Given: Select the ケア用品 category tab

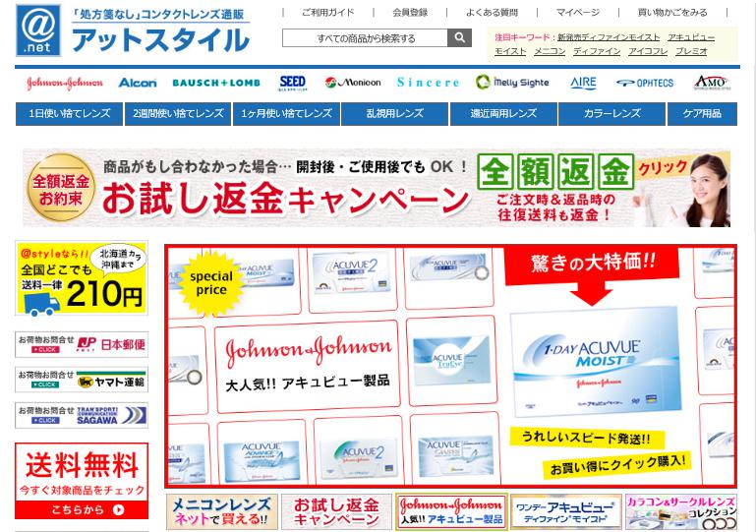Looking at the screenshot, I should (702, 114).
